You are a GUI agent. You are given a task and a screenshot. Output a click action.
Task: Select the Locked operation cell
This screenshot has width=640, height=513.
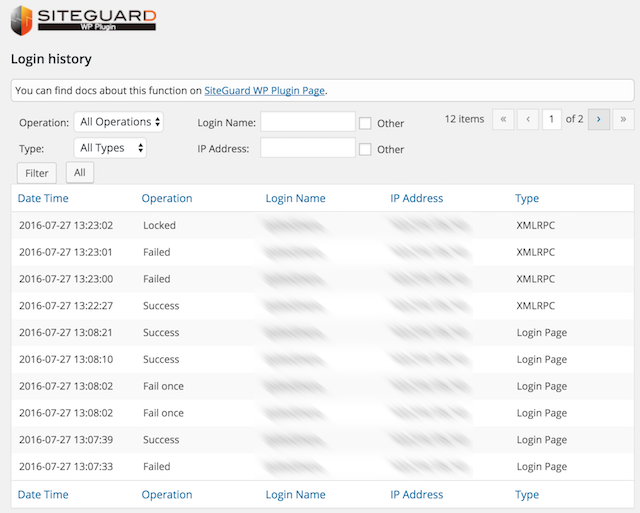pos(159,225)
